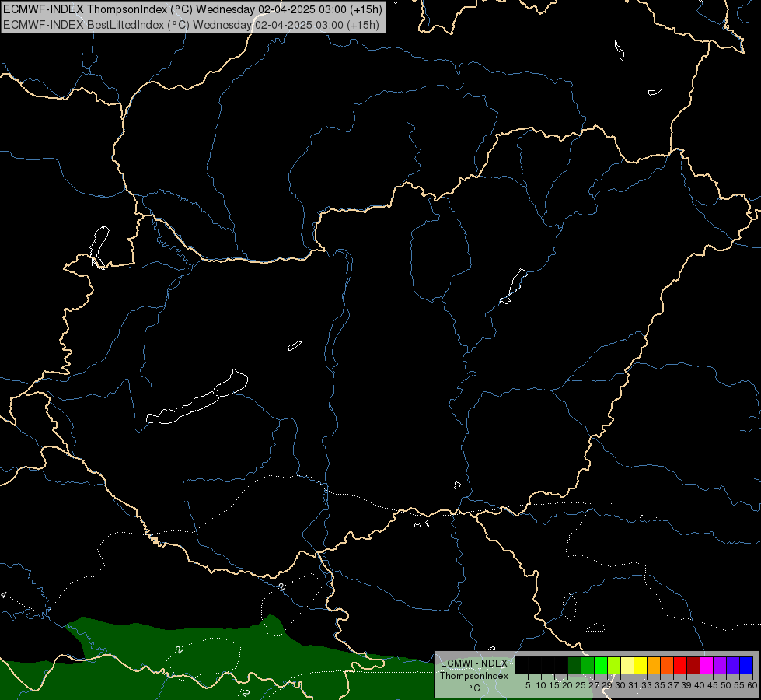Viewport: 761px width, 700px height.
Task: Click the legend tick label 40
Action: coord(700,685)
